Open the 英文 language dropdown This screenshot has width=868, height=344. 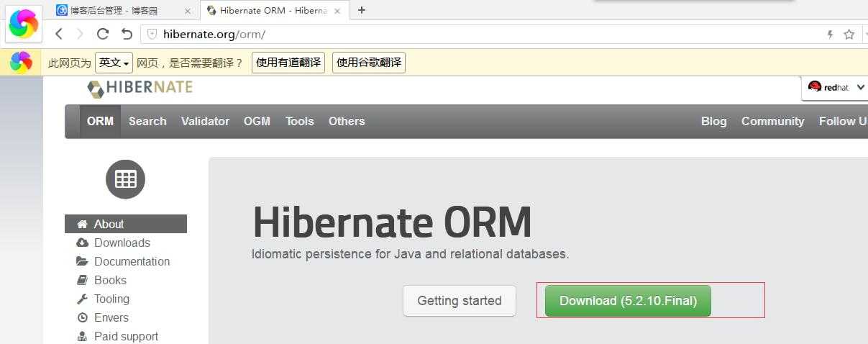point(114,63)
